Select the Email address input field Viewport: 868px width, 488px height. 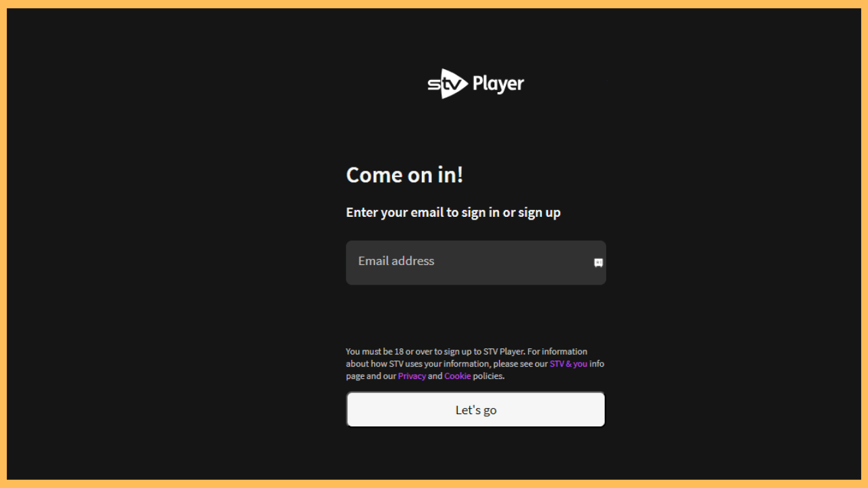coord(475,262)
